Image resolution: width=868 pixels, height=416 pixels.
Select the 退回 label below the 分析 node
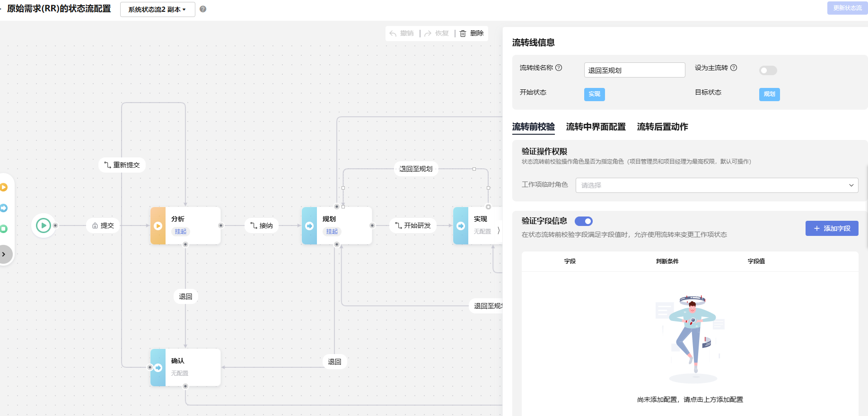coord(185,296)
